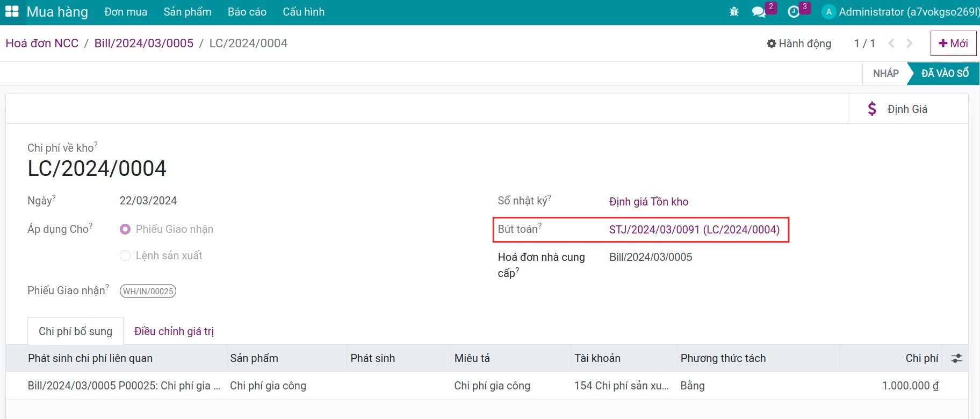Open Định Giá smart button
Image resolution: width=980 pixels, height=419 pixels.
tap(908, 109)
